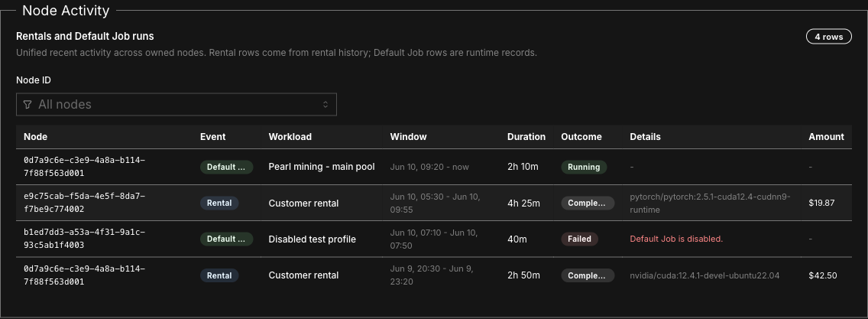This screenshot has width=868, height=319.
Task: Click Rental badge in $19.87 row
Action: 219,203
